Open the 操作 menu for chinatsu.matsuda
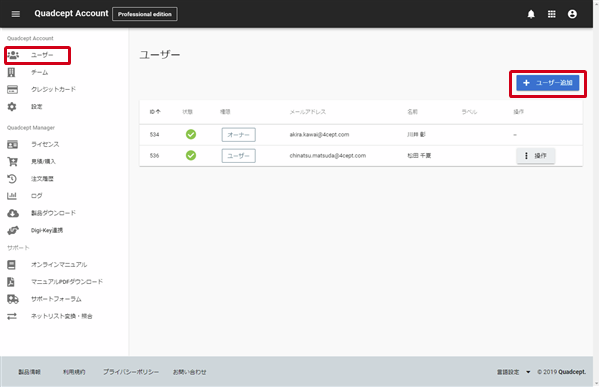 pyautogui.click(x=535, y=155)
